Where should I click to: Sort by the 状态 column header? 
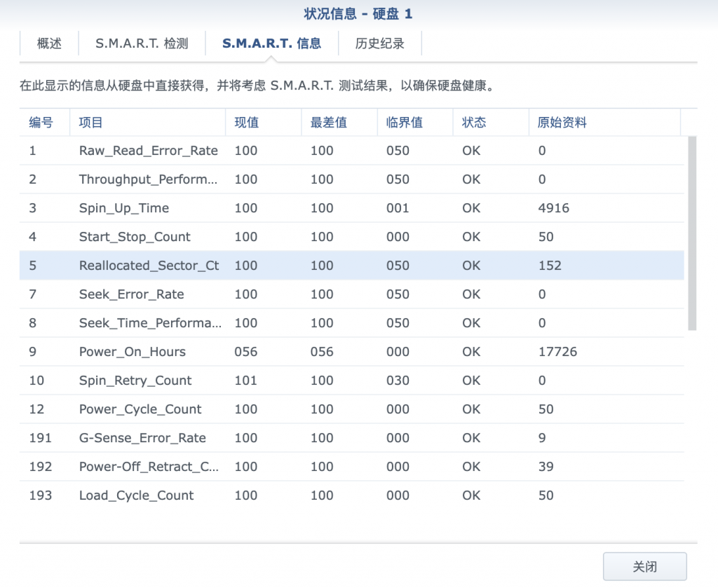(x=474, y=123)
